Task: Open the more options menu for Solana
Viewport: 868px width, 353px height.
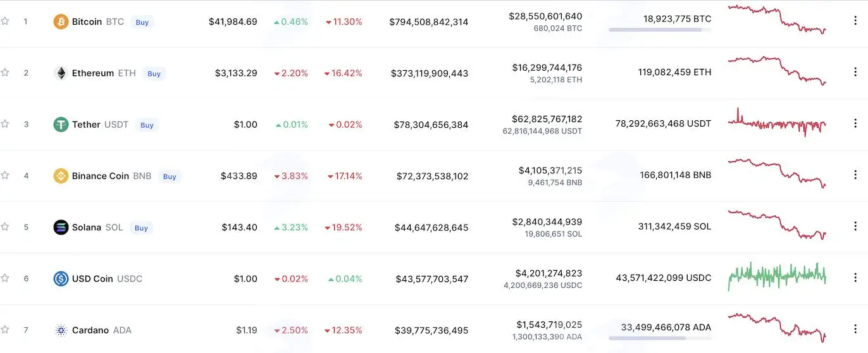Action: click(855, 226)
